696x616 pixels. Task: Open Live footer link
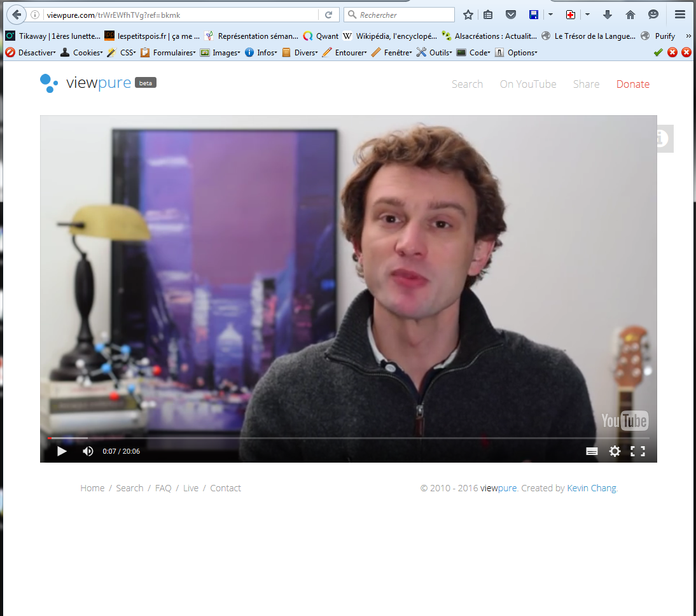(x=190, y=488)
